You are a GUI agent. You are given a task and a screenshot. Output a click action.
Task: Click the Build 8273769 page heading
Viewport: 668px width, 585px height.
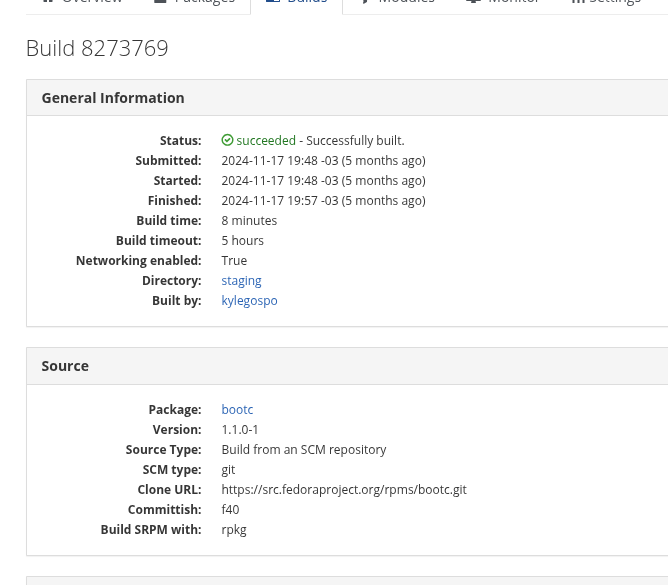tap(97, 48)
